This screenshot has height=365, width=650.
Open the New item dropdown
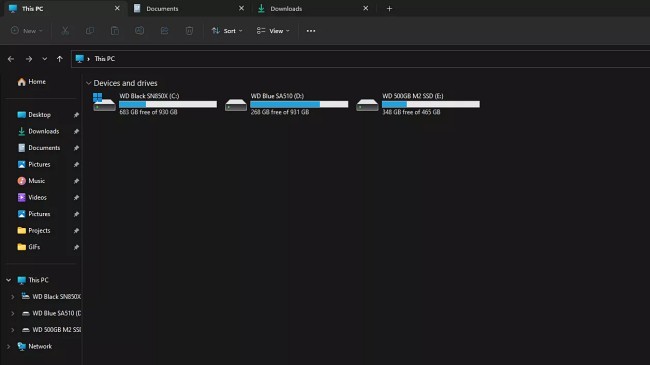(x=27, y=31)
